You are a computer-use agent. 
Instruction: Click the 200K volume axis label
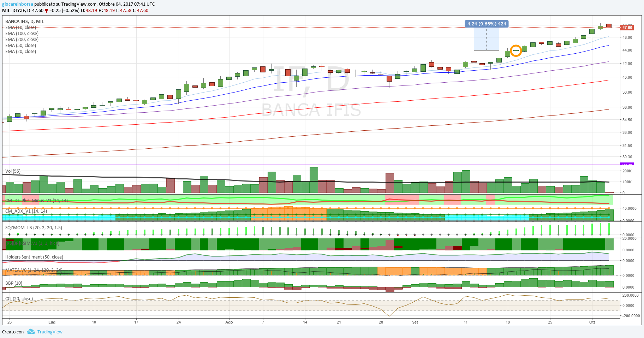627,171
